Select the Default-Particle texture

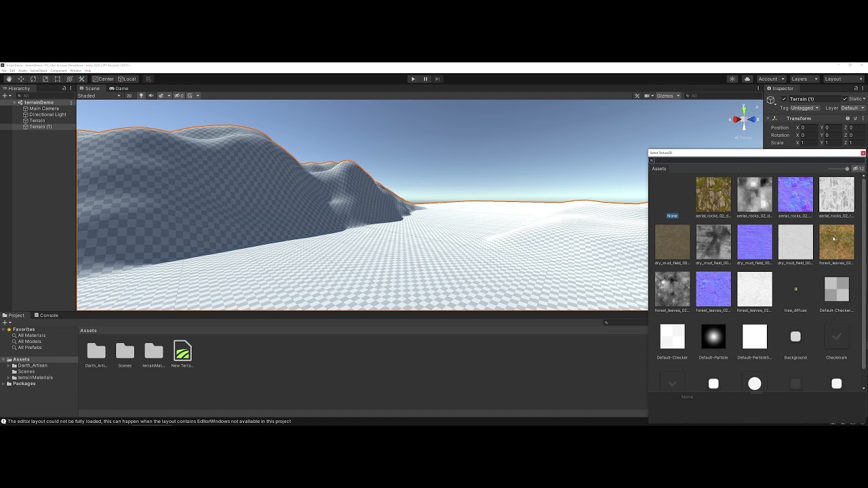point(713,337)
